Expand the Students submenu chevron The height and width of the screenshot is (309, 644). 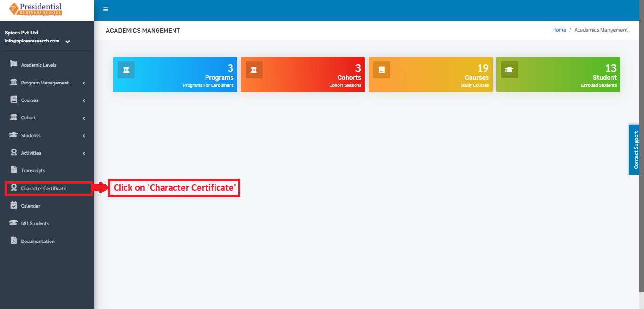84,136
